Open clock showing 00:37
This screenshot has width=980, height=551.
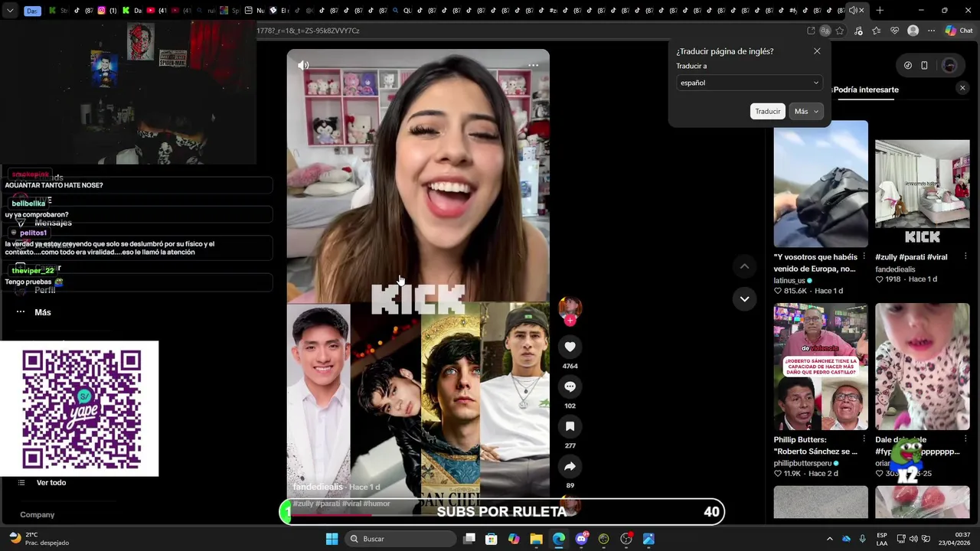tap(953, 539)
